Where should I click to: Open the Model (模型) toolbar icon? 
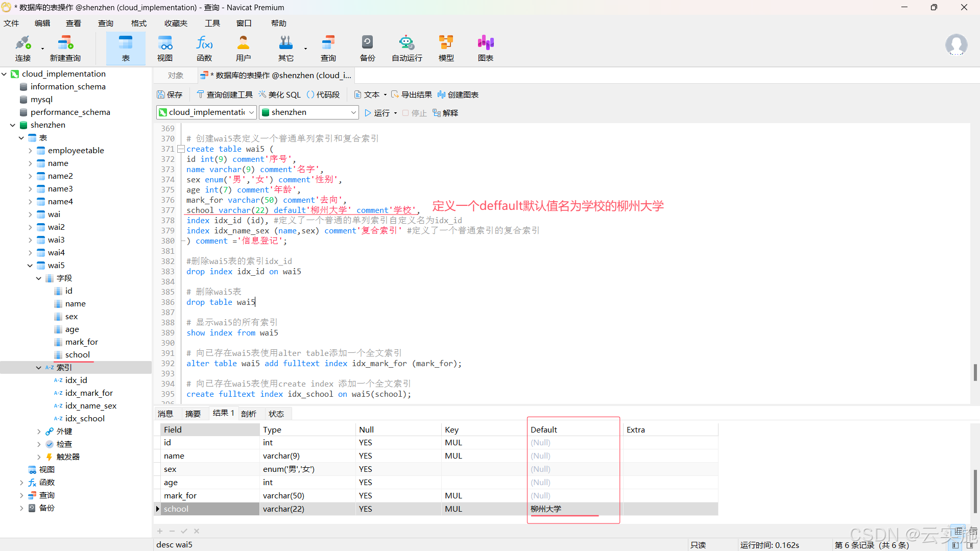446,49
